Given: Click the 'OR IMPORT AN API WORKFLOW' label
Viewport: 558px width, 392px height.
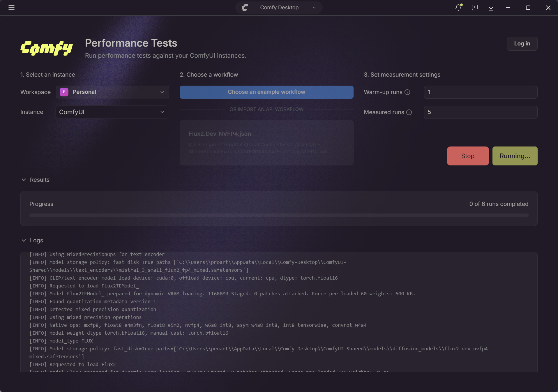Looking at the screenshot, I should click(x=266, y=110).
